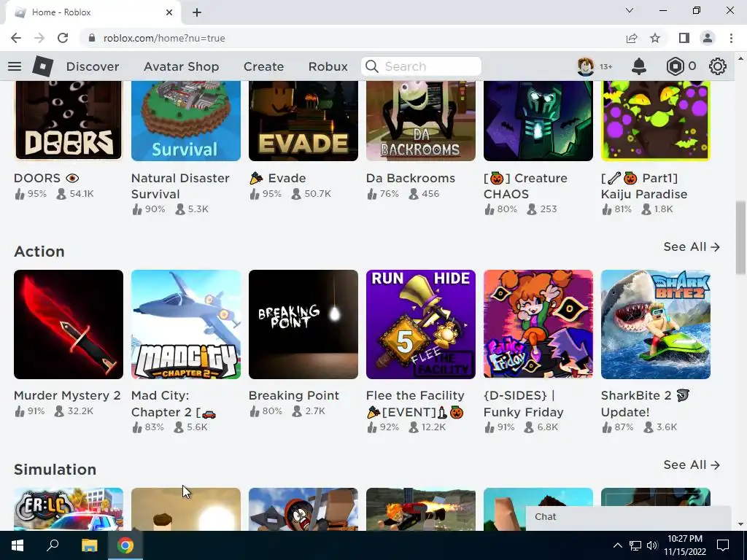Click Chrome icon in taskbar
The image size is (747, 560).
coord(125,545)
